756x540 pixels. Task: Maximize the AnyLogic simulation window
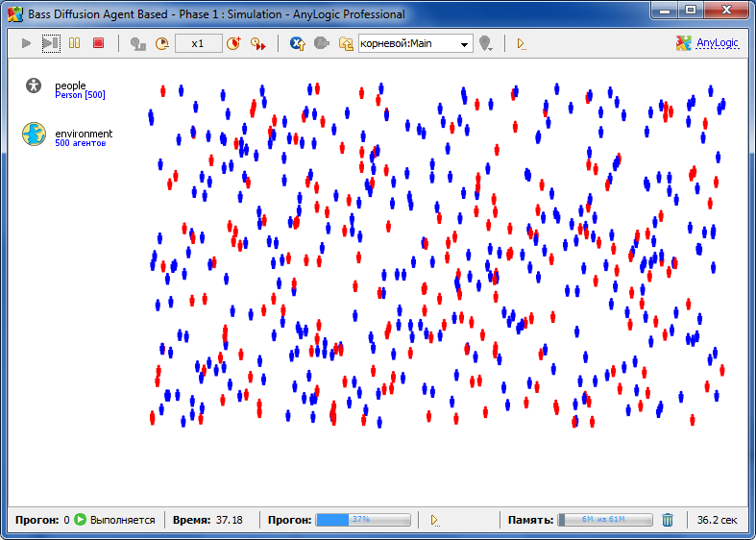click(691, 11)
